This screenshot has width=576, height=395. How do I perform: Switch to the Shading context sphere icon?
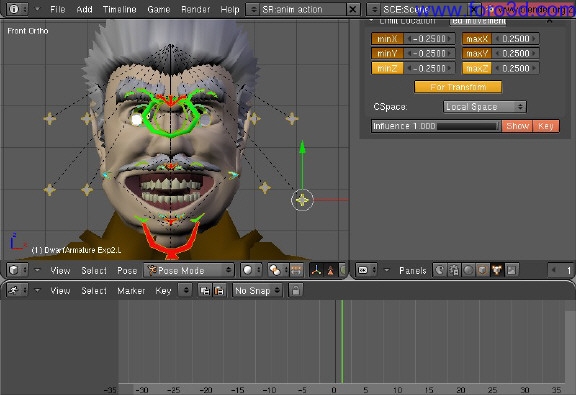pyautogui.click(x=468, y=270)
